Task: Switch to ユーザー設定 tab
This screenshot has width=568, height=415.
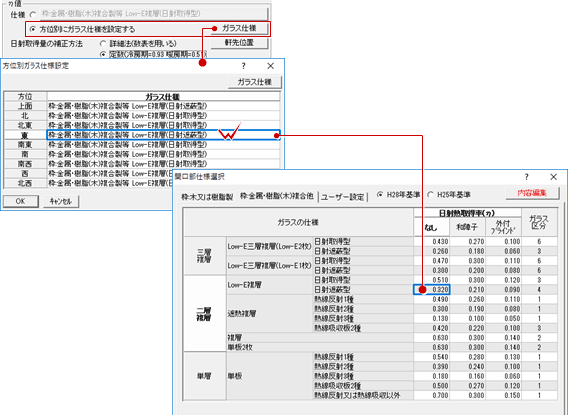Action: coord(343,197)
